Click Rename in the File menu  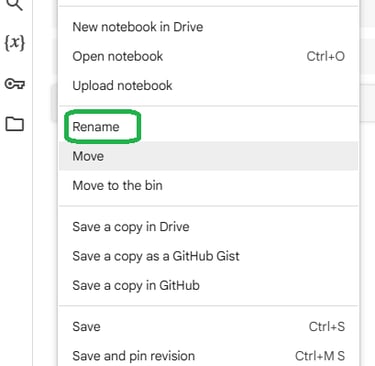pyautogui.click(x=208, y=127)
